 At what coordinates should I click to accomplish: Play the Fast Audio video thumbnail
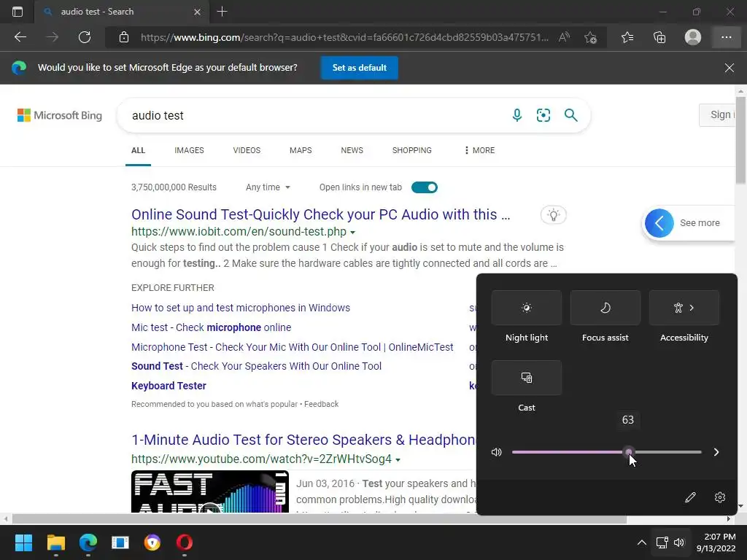(209, 492)
